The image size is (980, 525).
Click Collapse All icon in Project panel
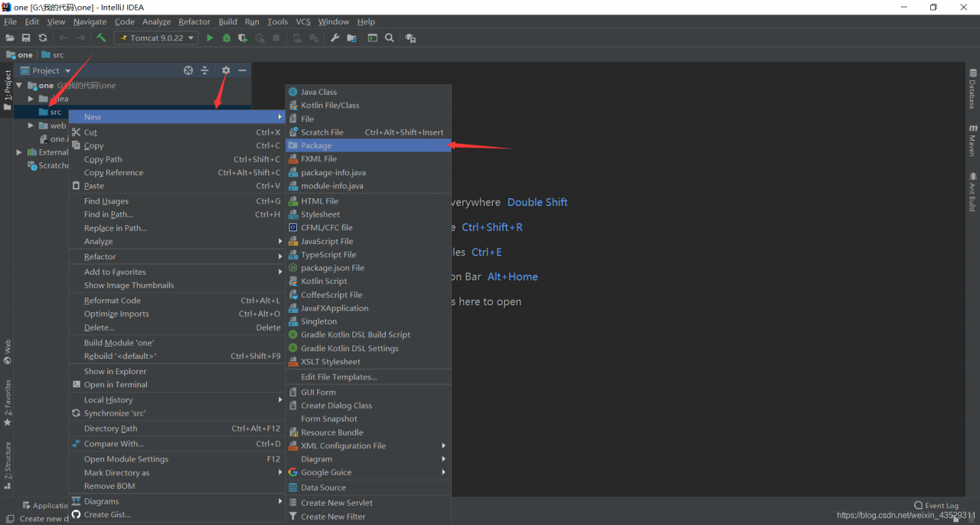pyautogui.click(x=205, y=70)
